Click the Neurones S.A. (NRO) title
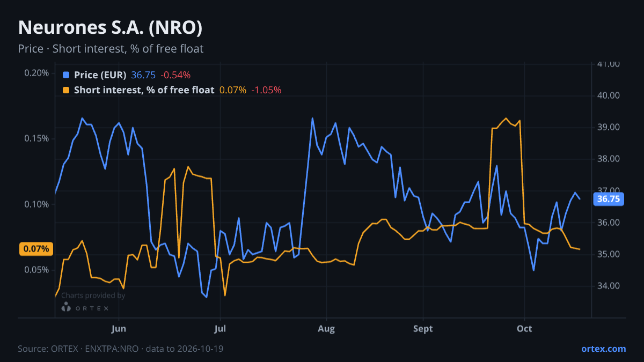 point(110,28)
